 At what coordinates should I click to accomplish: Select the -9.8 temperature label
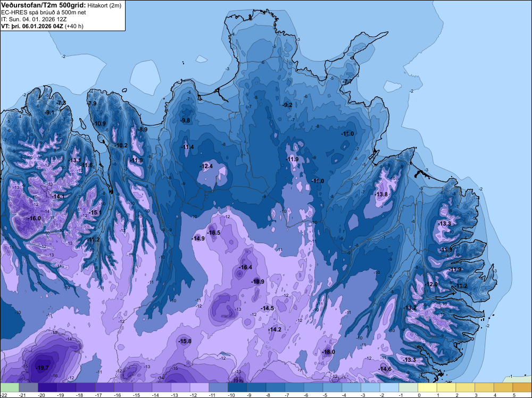click(185, 121)
